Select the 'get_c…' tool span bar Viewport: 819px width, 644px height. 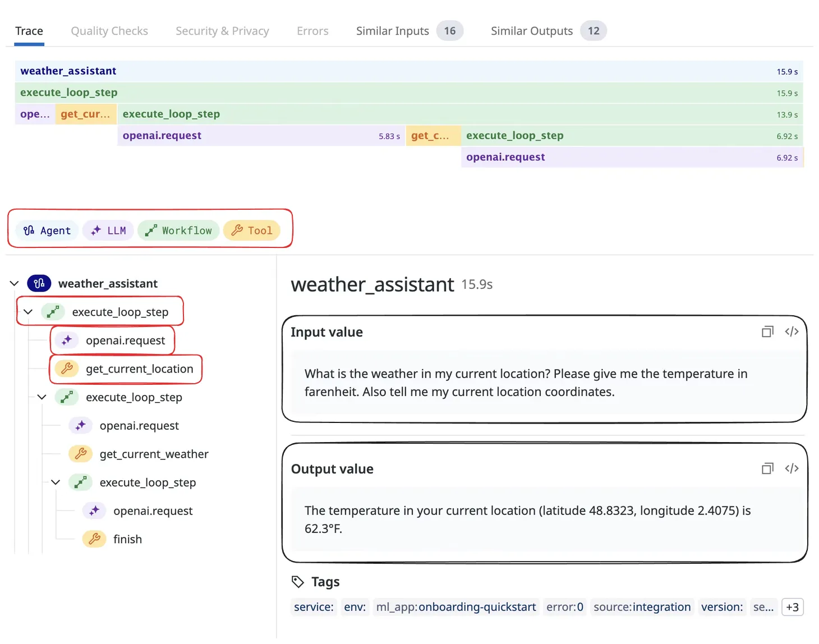click(433, 136)
